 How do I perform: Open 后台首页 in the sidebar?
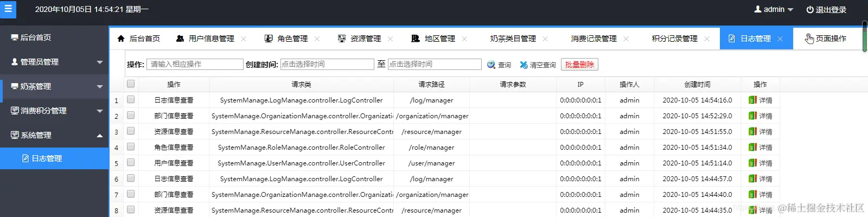(x=54, y=37)
